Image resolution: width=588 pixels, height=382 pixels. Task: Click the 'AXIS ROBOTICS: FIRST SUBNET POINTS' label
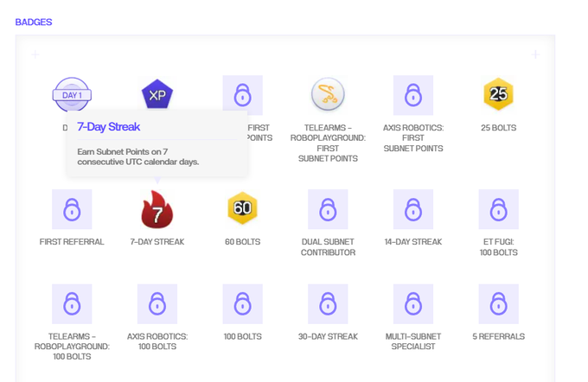[412, 138]
